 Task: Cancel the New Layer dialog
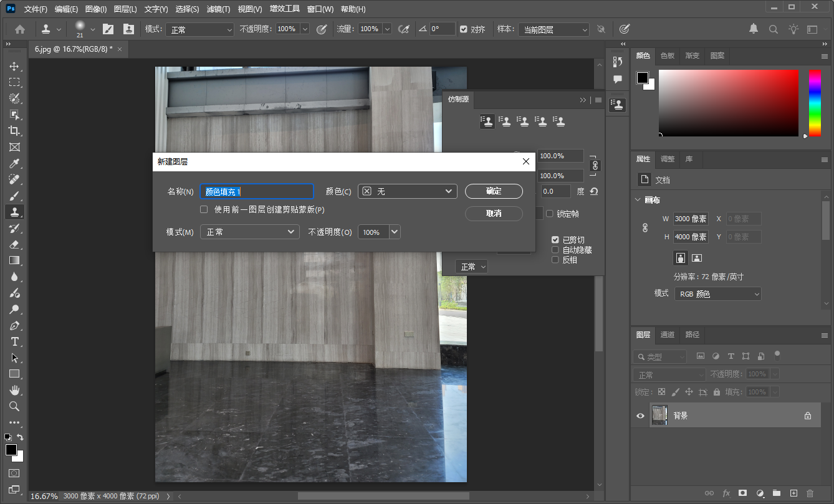point(494,213)
